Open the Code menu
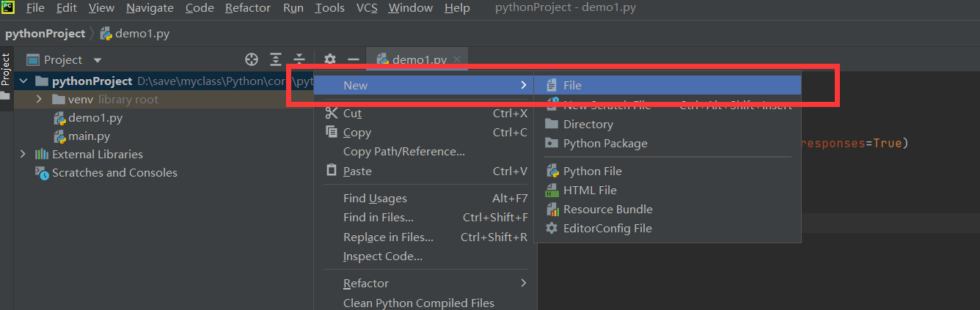Image resolution: width=980 pixels, height=310 pixels. pos(200,8)
